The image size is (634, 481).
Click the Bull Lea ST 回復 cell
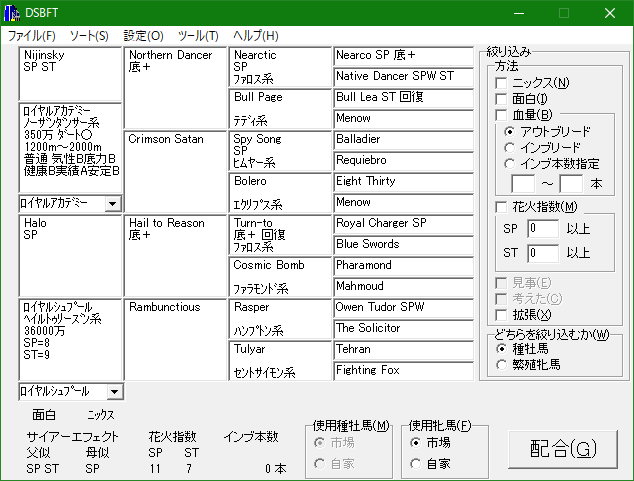coord(404,98)
